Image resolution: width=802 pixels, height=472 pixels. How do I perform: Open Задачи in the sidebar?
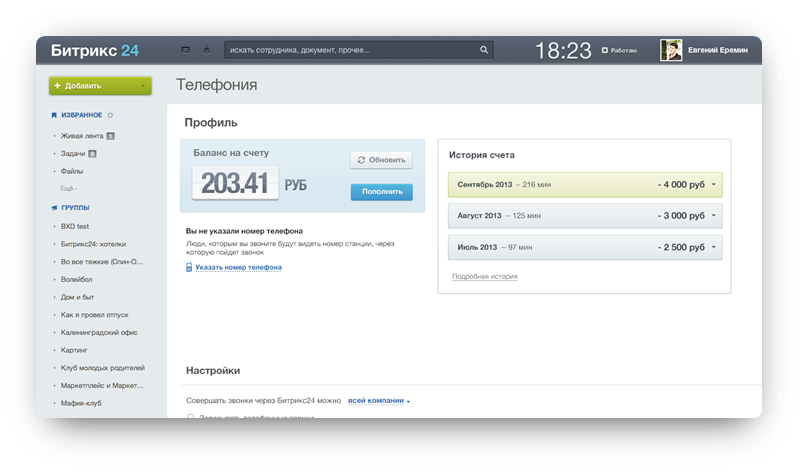(73, 153)
